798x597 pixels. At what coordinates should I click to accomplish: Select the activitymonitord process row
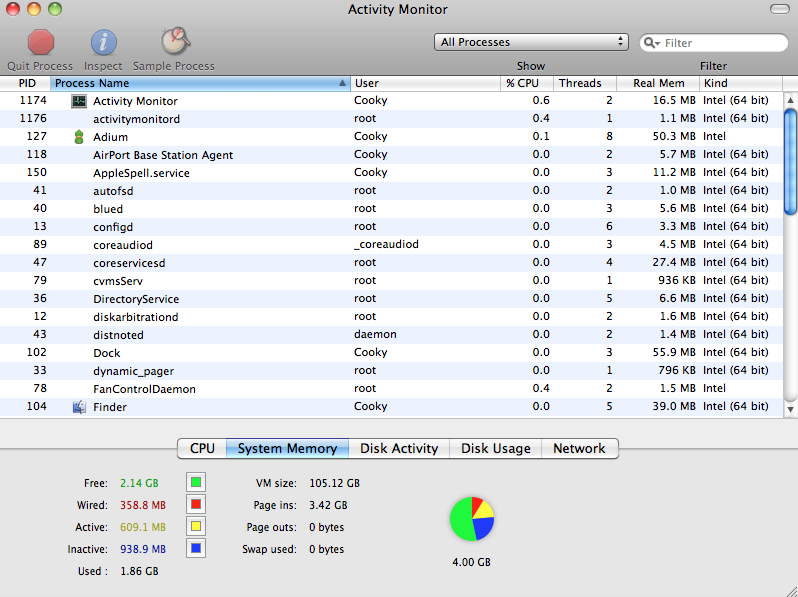[x=391, y=119]
